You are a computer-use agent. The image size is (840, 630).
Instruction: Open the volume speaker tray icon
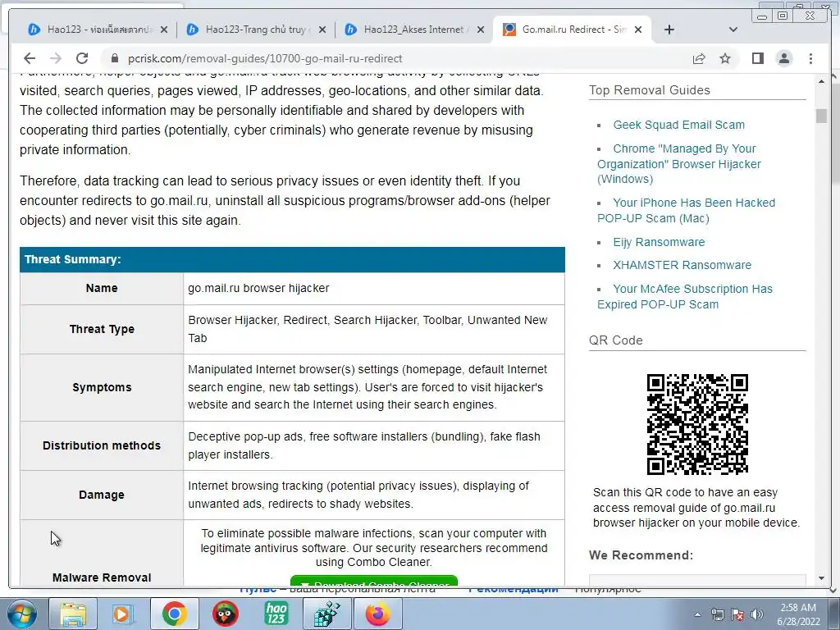[x=757, y=615]
